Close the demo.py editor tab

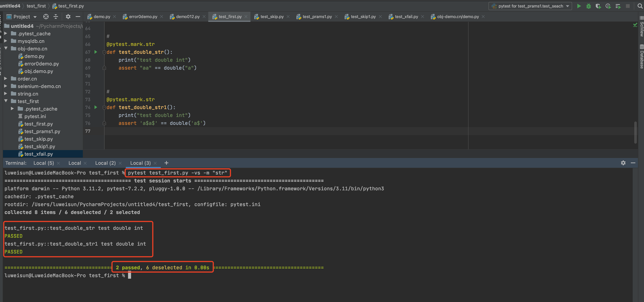[x=114, y=17]
